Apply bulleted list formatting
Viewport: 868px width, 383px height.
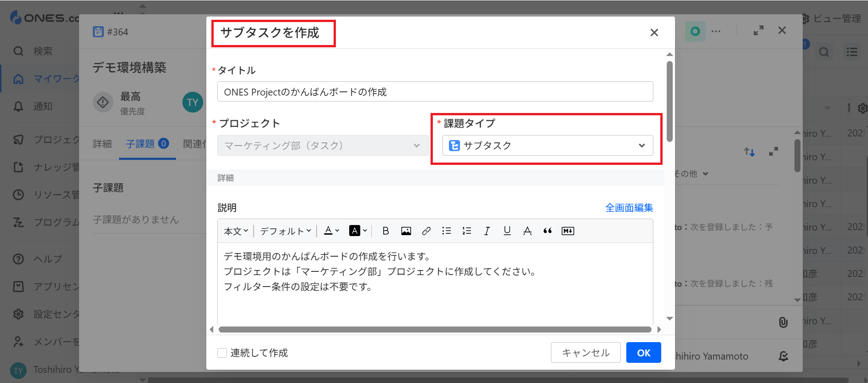pyautogui.click(x=446, y=231)
